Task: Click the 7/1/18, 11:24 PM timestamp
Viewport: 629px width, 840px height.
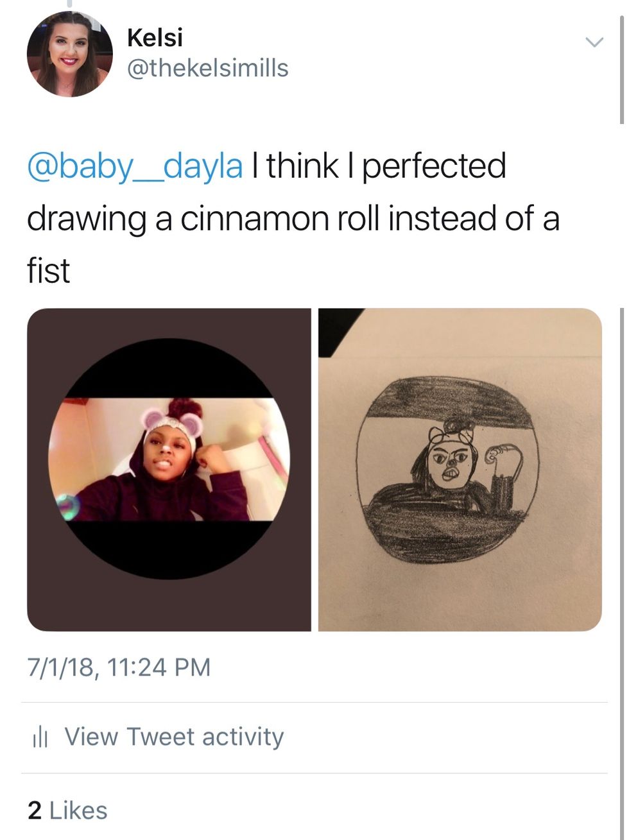Action: pyautogui.click(x=119, y=667)
